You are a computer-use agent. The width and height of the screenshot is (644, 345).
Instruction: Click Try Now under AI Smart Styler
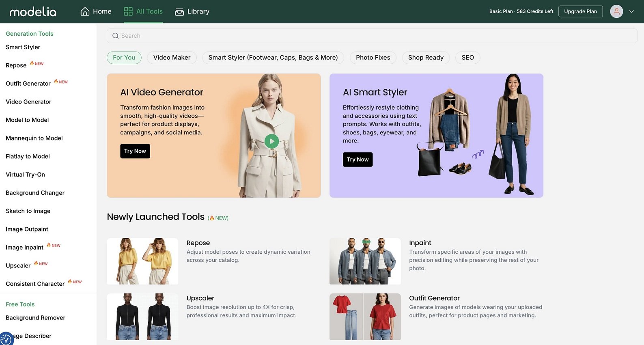[358, 160]
